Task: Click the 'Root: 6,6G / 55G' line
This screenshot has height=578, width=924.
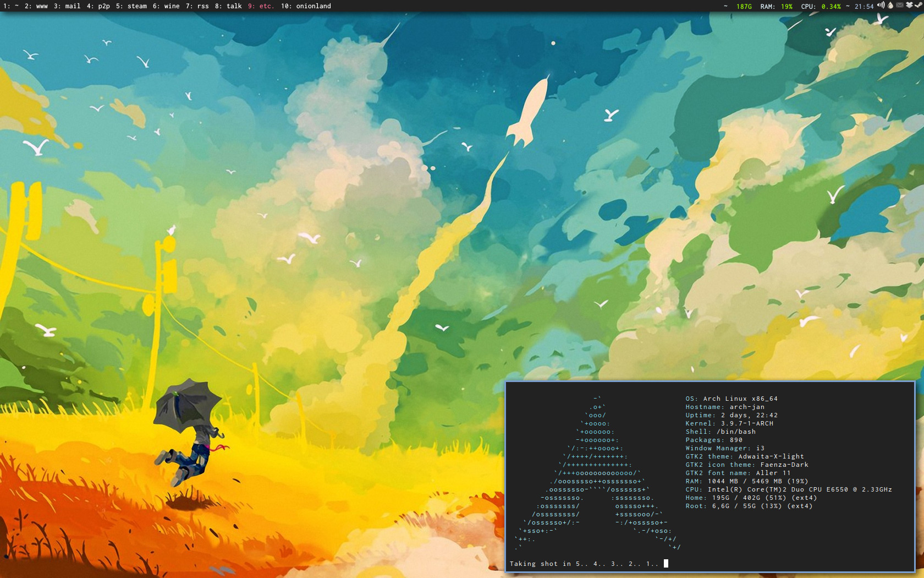Action: point(749,506)
